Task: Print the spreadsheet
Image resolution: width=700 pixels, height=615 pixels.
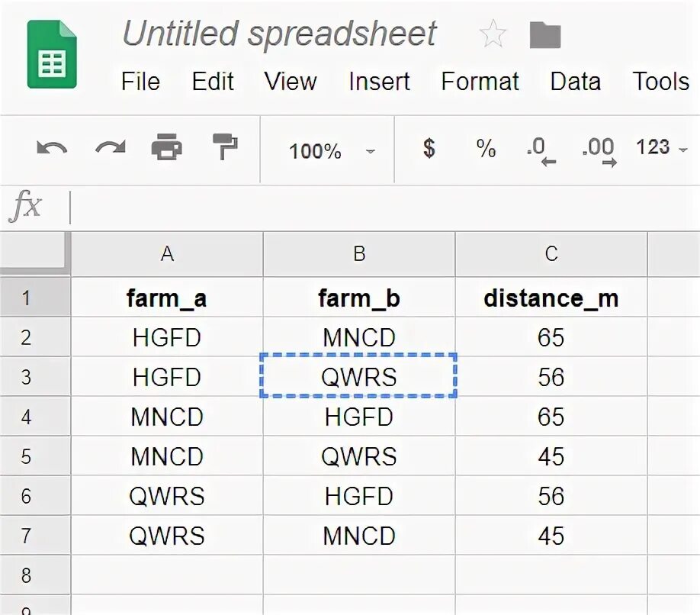Action: [x=166, y=147]
